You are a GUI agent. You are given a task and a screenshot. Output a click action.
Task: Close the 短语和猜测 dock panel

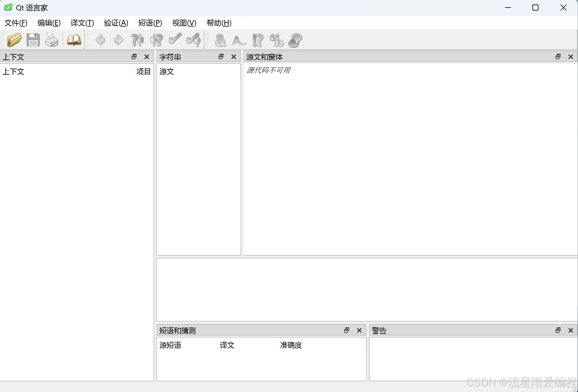[359, 330]
